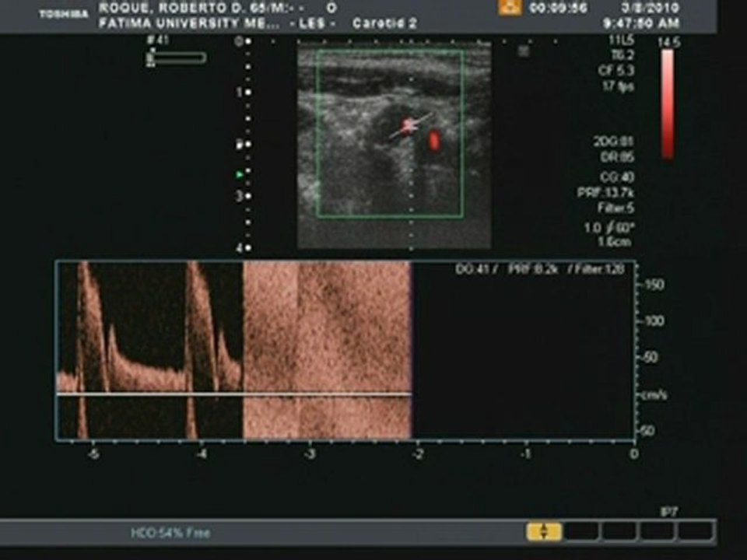Viewport: 747px width, 560px height.
Task: Click the Filter:5 color filter value
Action: [x=616, y=208]
